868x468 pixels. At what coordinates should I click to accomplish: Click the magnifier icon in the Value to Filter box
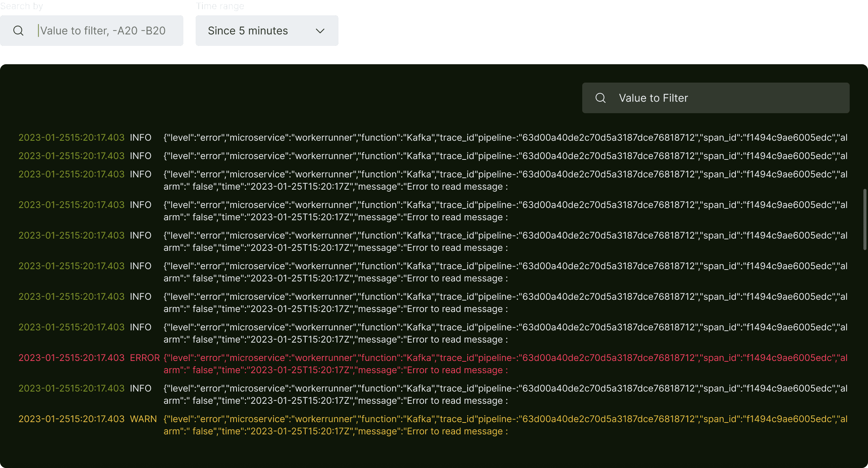pyautogui.click(x=601, y=98)
